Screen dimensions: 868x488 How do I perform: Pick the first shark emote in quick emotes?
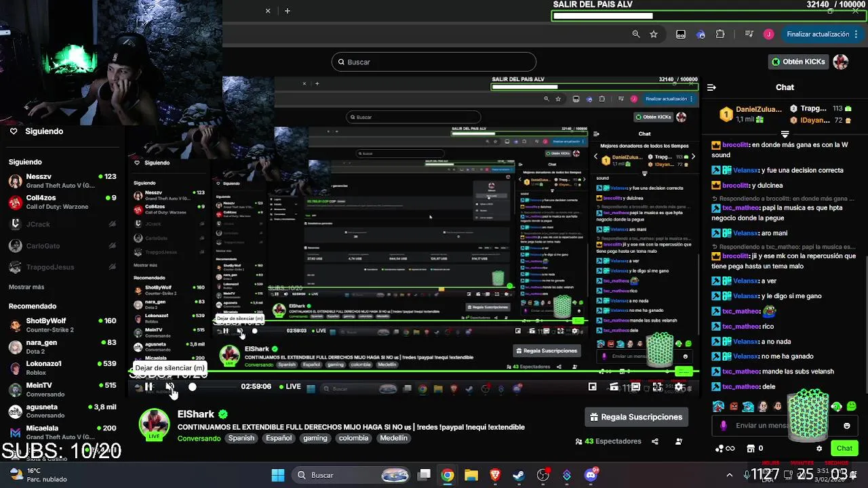point(719,407)
